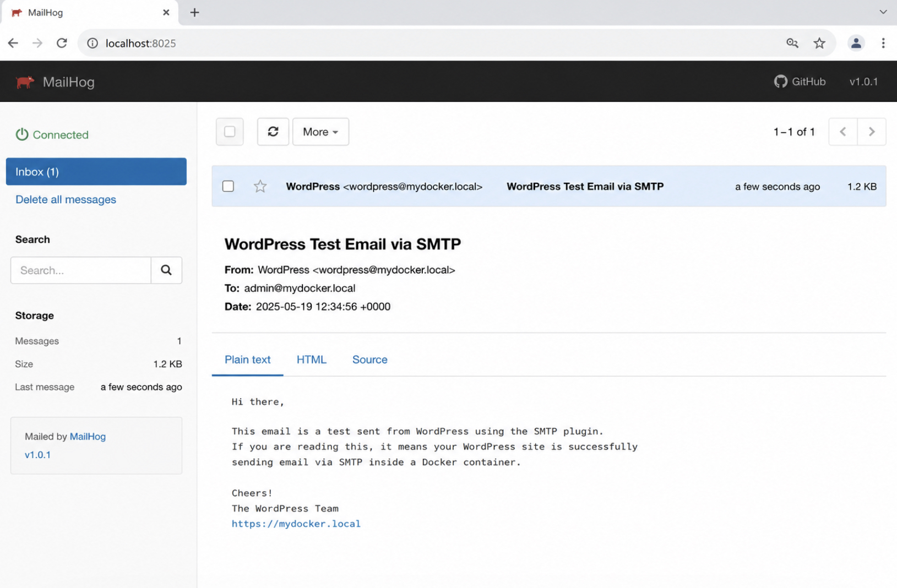Viewport: 897px width, 588px height.
Task: Open the MailHog link in Mailed by box
Action: [x=88, y=437]
